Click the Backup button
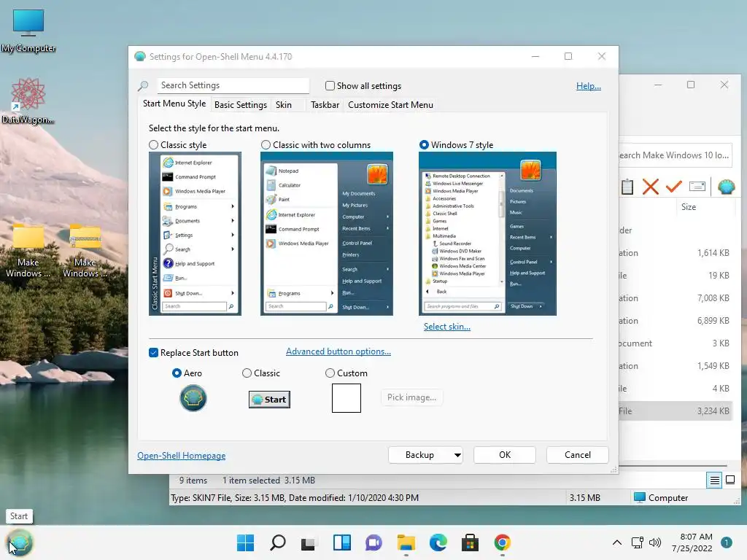747x560 pixels. click(x=419, y=455)
